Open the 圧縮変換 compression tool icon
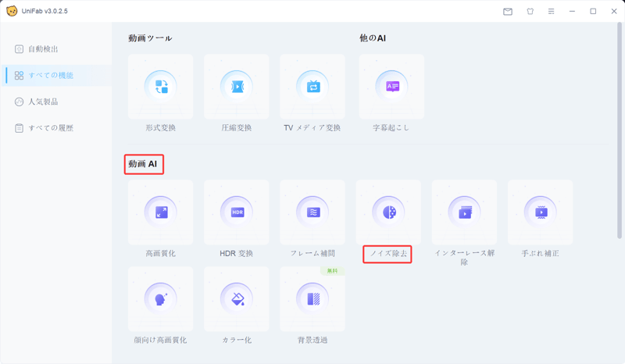Viewport: 625px width, 364px height. tap(237, 87)
